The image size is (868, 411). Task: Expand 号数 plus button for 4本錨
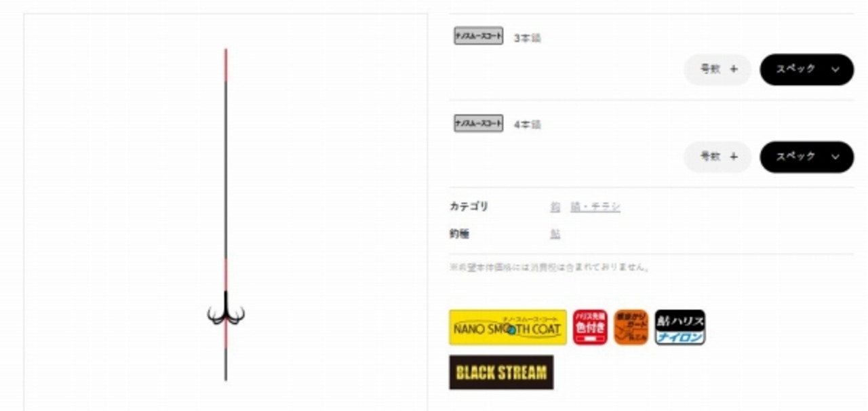click(718, 157)
